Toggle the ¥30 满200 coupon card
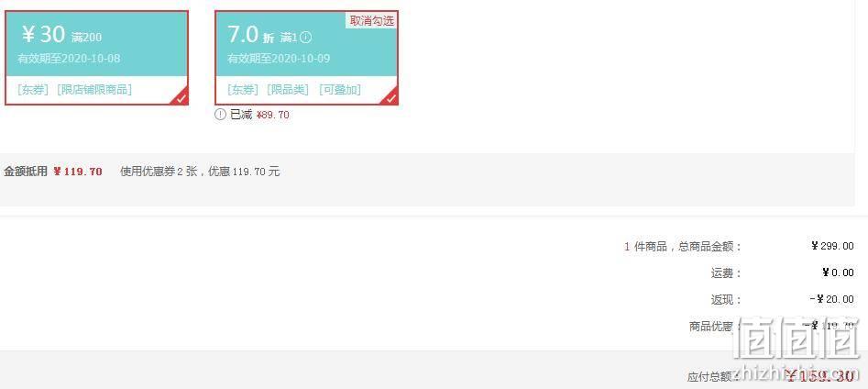This screenshot has height=389, width=868. 97,58
